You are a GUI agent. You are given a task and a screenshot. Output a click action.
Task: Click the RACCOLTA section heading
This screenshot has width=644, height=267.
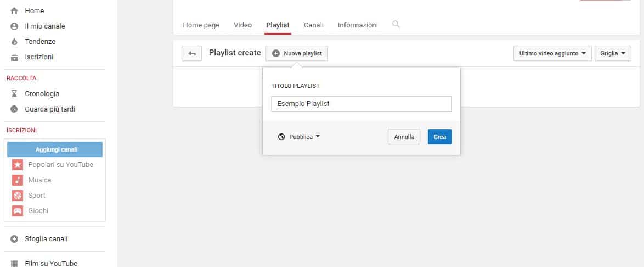tap(21, 78)
